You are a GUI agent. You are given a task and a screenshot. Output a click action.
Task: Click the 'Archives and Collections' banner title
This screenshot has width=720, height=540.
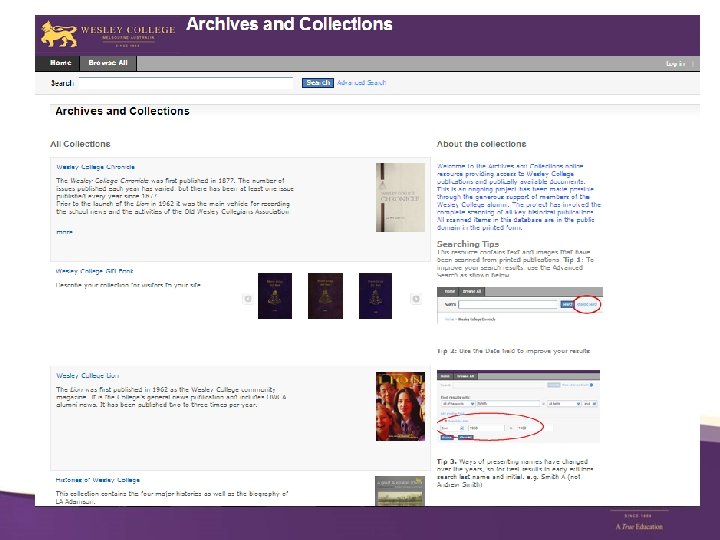click(289, 24)
